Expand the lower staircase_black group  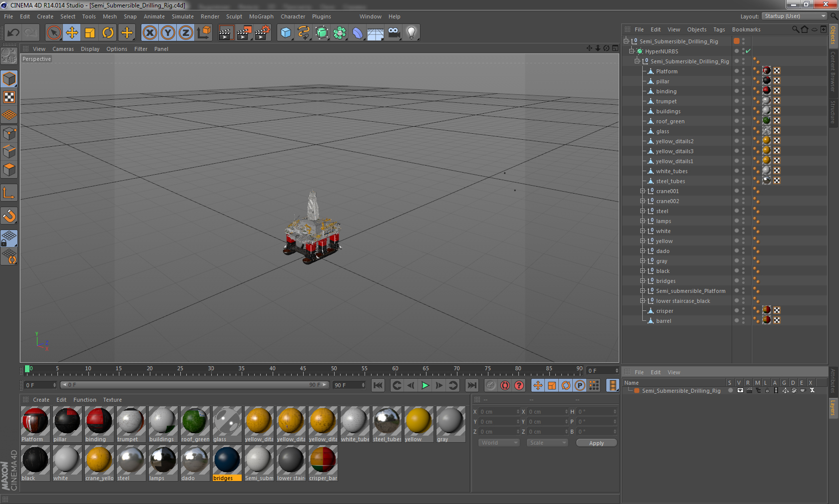pos(643,301)
